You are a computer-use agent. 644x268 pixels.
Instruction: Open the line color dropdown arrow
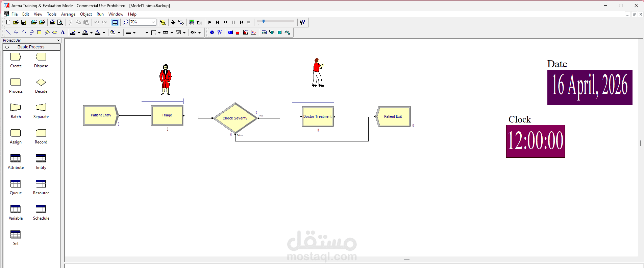79,33
